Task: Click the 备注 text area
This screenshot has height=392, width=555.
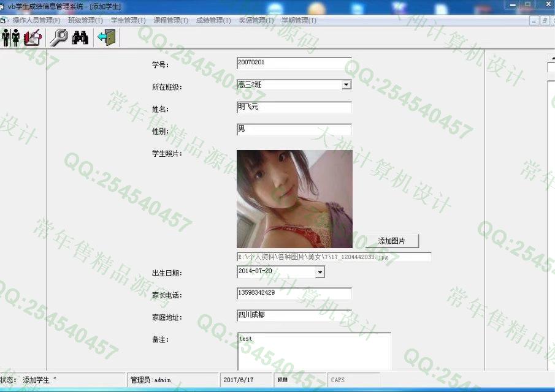Action: tap(314, 352)
